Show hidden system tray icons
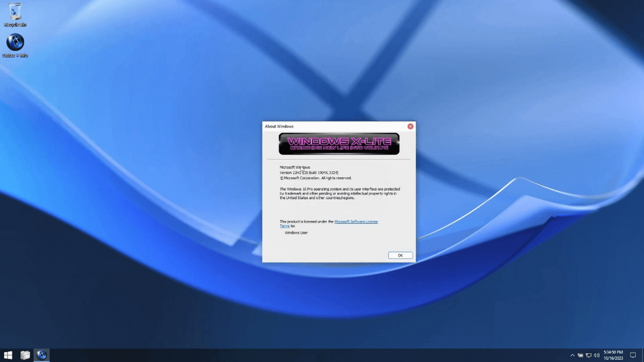This screenshot has width=644, height=362. pyautogui.click(x=572, y=356)
